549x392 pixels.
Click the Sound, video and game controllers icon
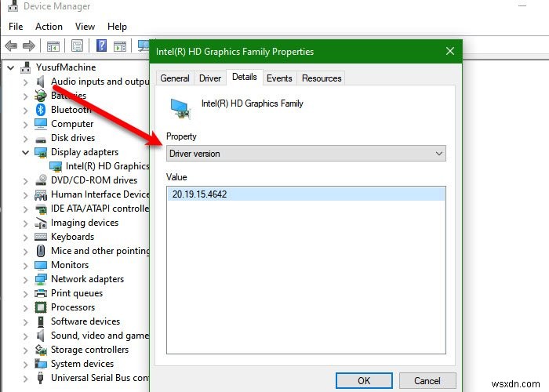(41, 336)
